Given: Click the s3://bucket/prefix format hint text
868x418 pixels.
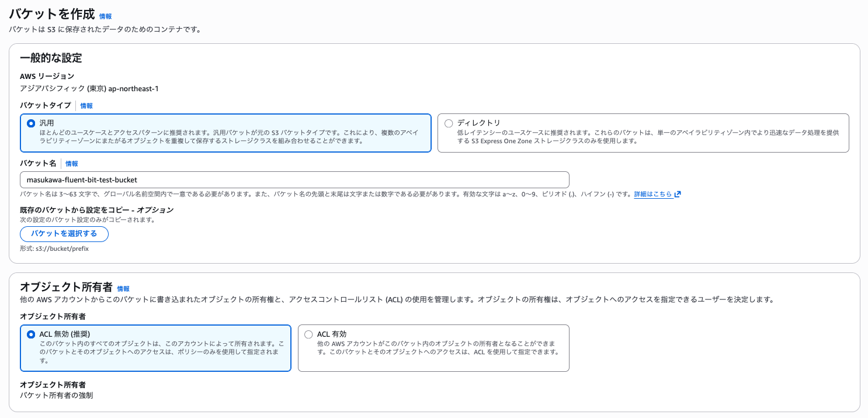Looking at the screenshot, I should pyautogui.click(x=54, y=248).
